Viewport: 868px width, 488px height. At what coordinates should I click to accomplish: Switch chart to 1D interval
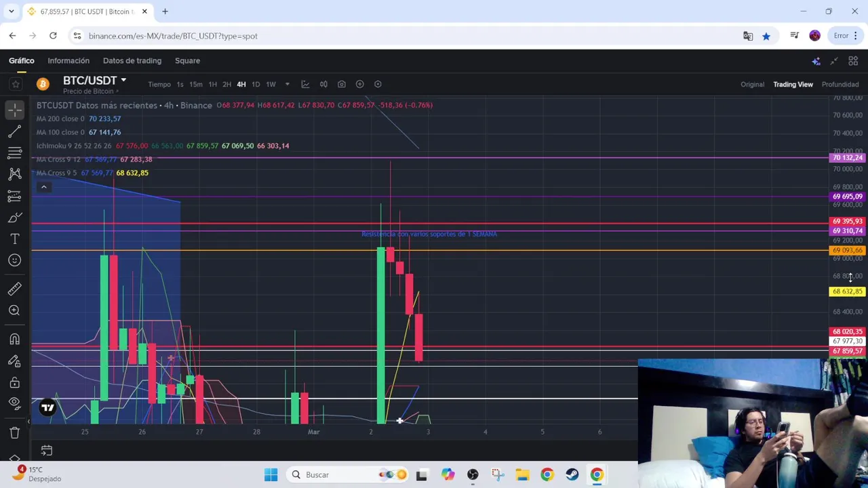(256, 84)
